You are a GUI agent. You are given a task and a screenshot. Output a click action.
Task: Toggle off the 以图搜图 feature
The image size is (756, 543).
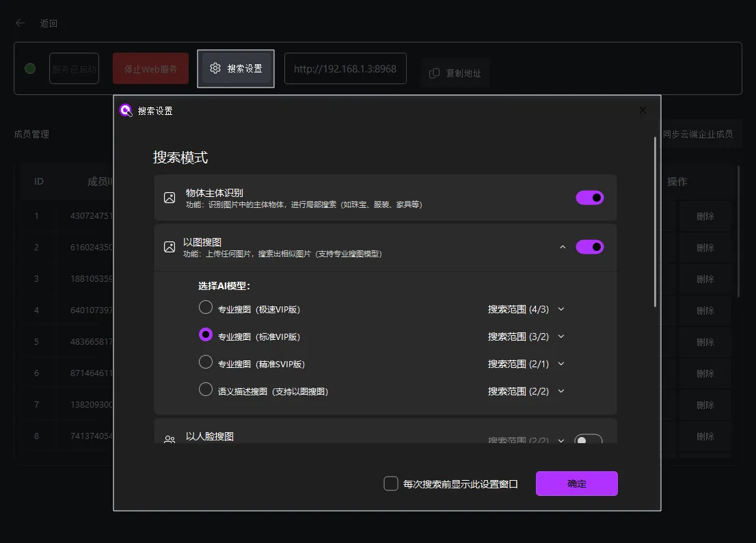coord(590,247)
